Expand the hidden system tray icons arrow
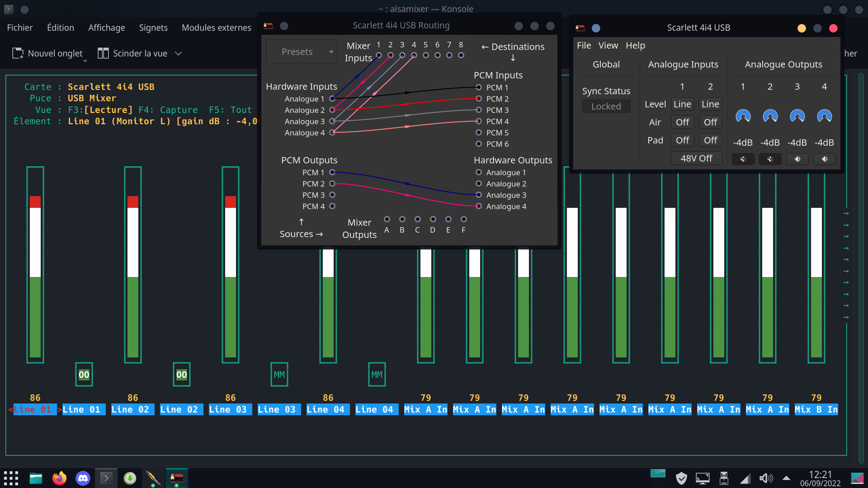This screenshot has height=488, width=868. tap(787, 478)
